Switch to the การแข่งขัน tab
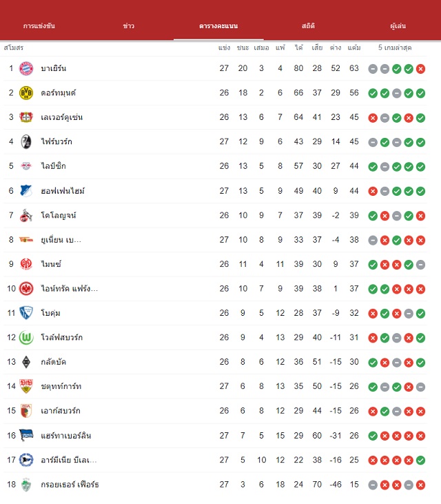This screenshot has height=504, width=441. [x=39, y=26]
